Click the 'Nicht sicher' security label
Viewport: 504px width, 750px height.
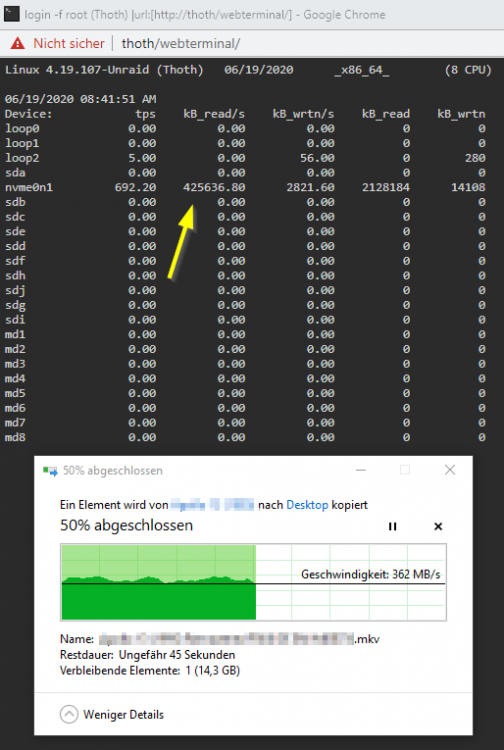68,44
